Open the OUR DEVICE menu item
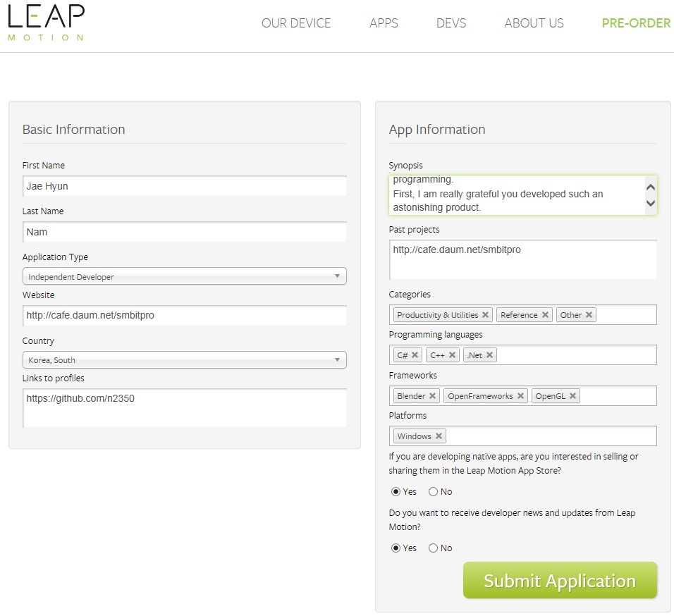 coord(296,23)
